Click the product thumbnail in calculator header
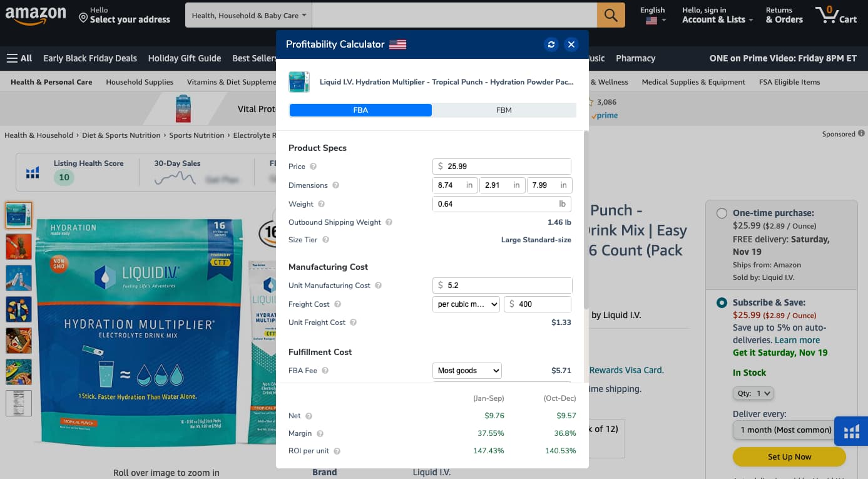The image size is (868, 479). [299, 82]
